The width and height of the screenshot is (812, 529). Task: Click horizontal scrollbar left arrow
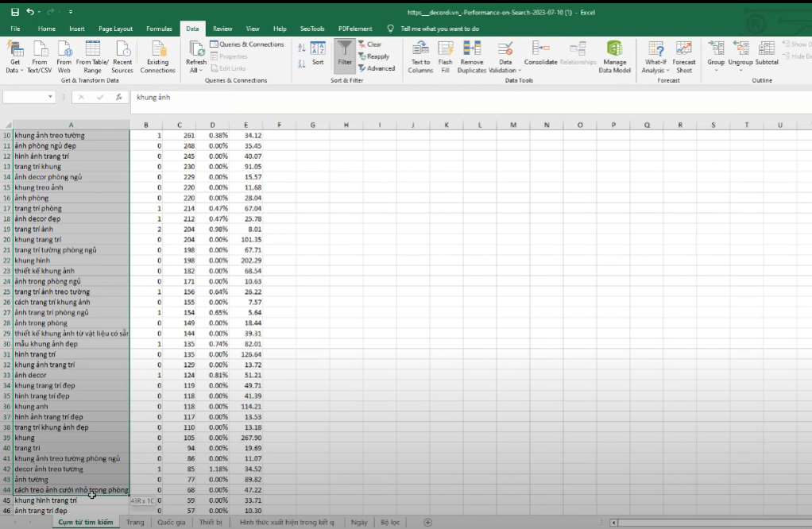tap(613, 523)
